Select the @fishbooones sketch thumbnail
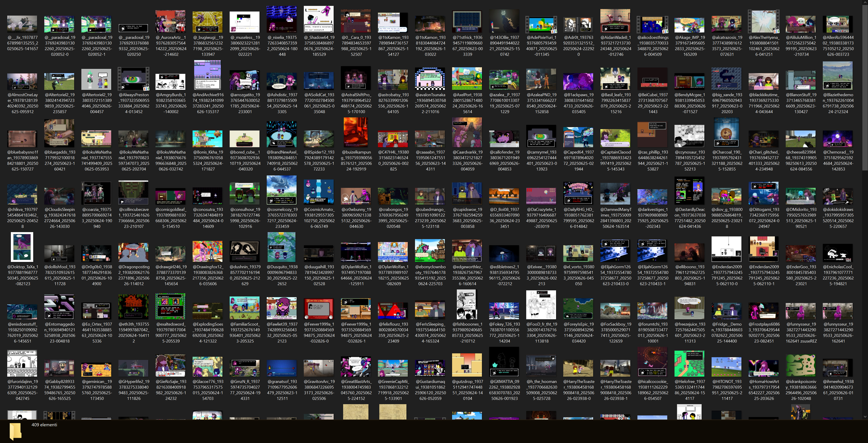The image size is (868, 443). click(467, 305)
